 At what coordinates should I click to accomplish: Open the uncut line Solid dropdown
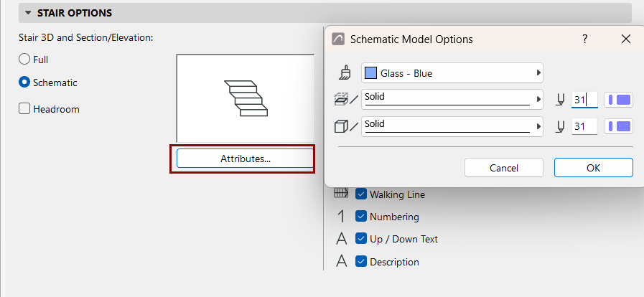tap(452, 126)
